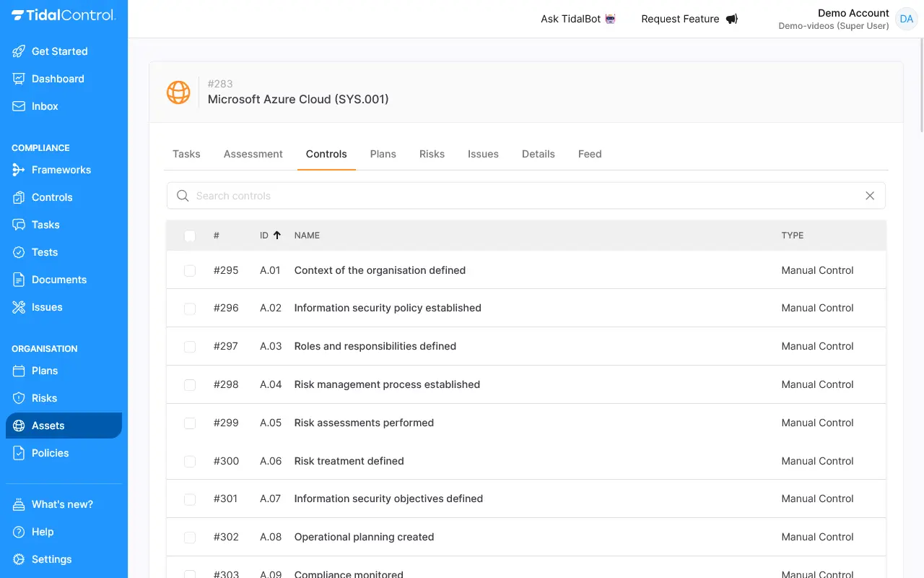The width and height of the screenshot is (924, 578).
Task: Open the Demo Account menu
Action: (847, 19)
